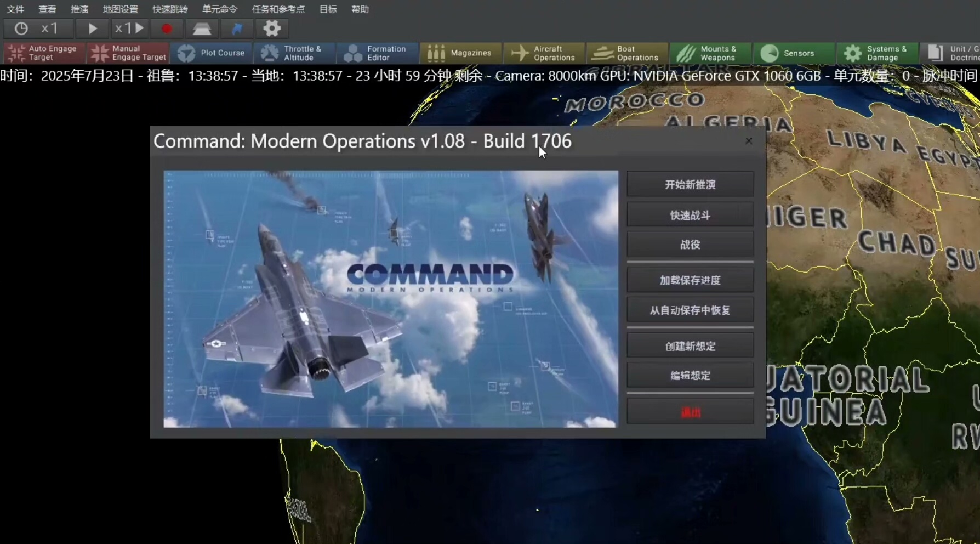Open the 地图设置 menu
This screenshot has width=980, height=544.
point(121,9)
